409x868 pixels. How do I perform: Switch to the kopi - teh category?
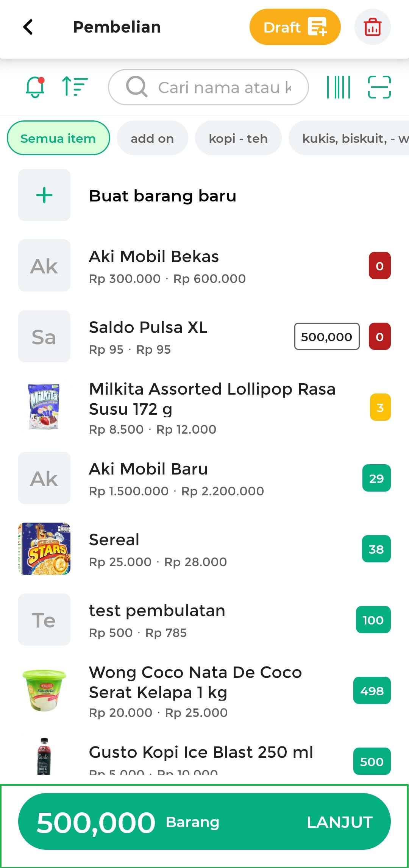[x=238, y=138]
